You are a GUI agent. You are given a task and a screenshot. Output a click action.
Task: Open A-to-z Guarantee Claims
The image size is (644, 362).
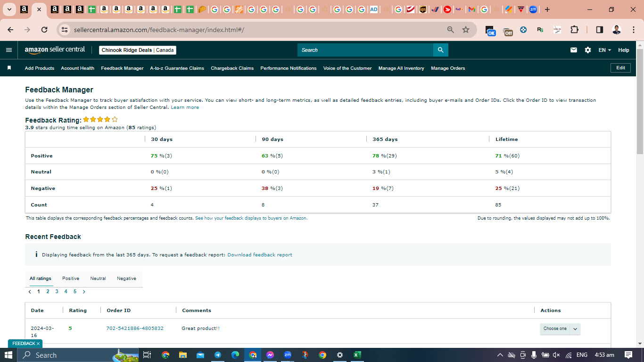177,68
